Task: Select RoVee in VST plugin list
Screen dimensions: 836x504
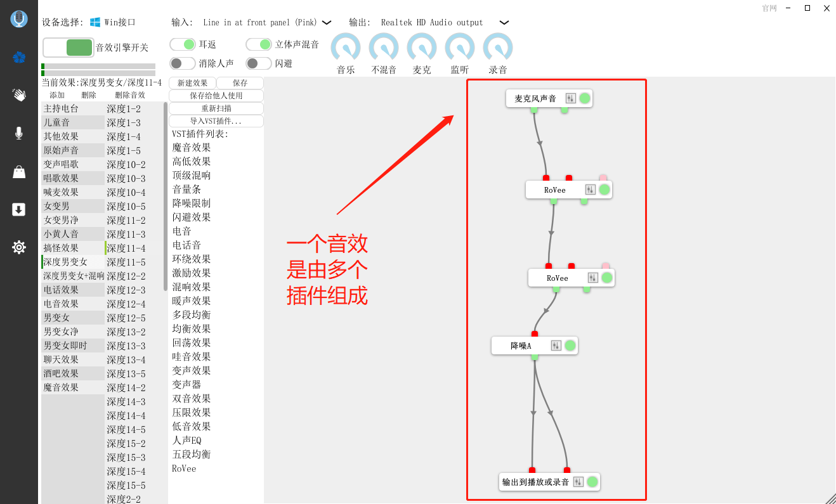Action: pos(184,468)
